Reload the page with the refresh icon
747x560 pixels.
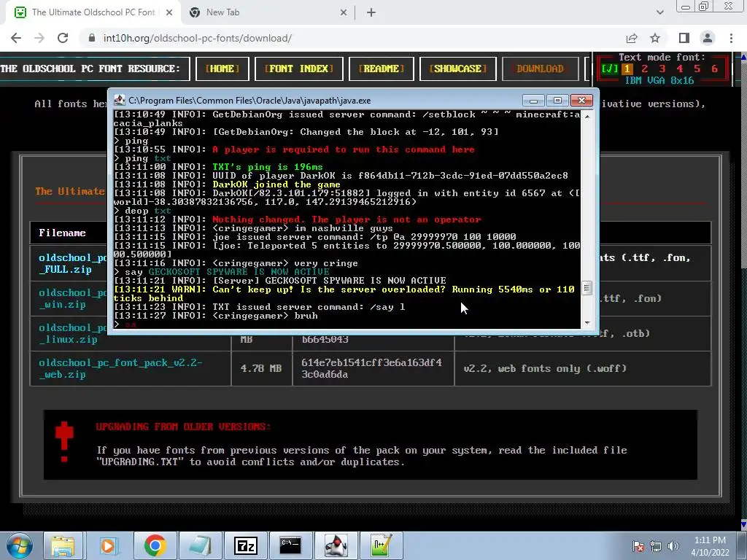pyautogui.click(x=63, y=38)
